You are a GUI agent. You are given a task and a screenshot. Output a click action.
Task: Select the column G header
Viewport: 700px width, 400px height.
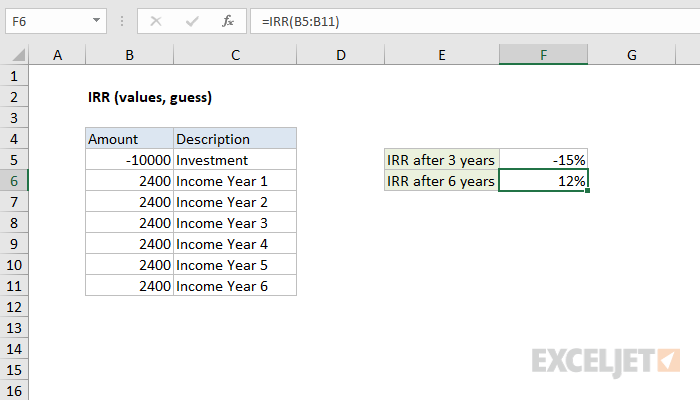pyautogui.click(x=632, y=55)
